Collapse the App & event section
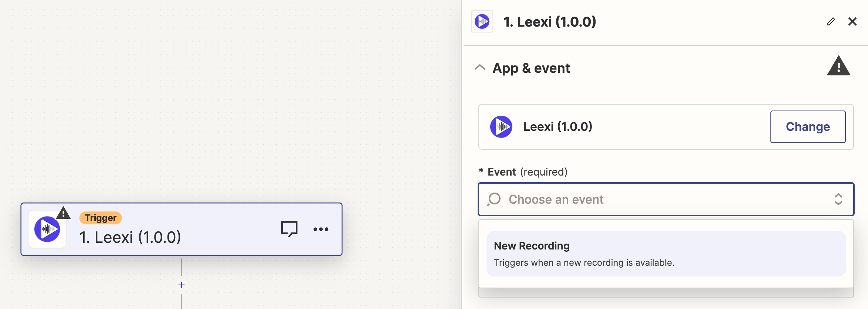The image size is (868, 309). [x=480, y=68]
